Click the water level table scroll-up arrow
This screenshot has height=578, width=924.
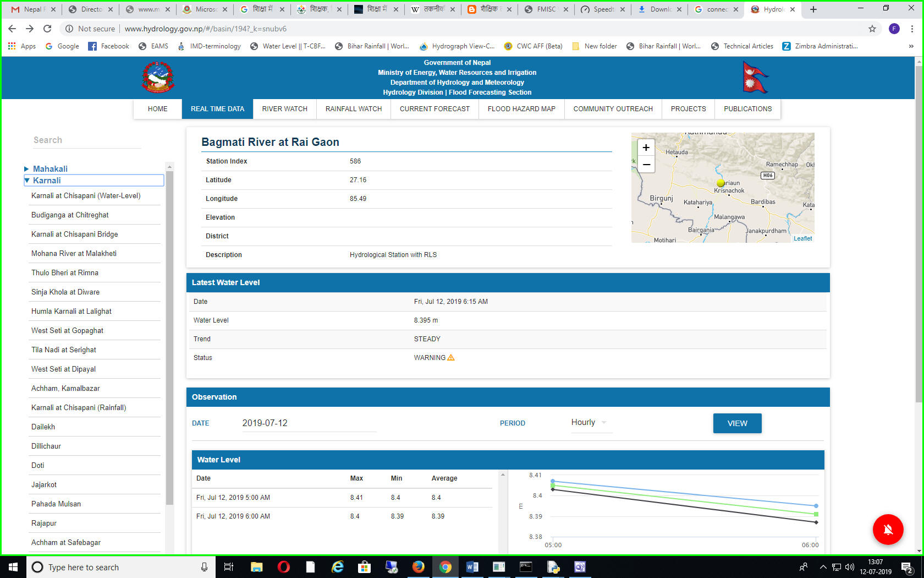click(503, 475)
